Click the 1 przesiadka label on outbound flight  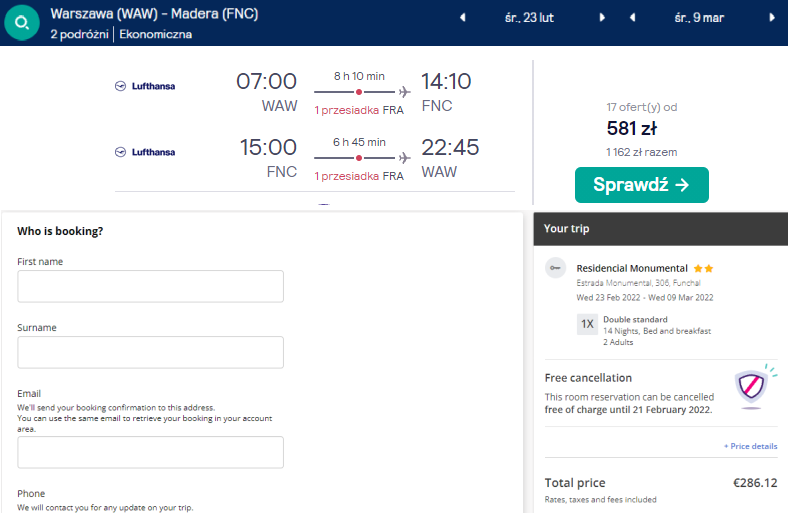click(346, 110)
